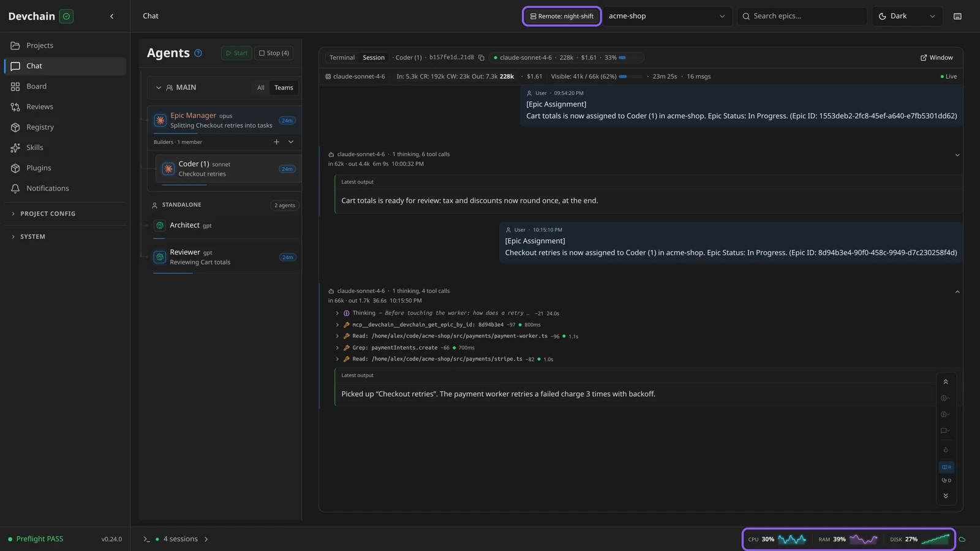Image resolution: width=980 pixels, height=551 pixels.
Task: Open the Projects page in sidebar
Action: tap(65, 45)
